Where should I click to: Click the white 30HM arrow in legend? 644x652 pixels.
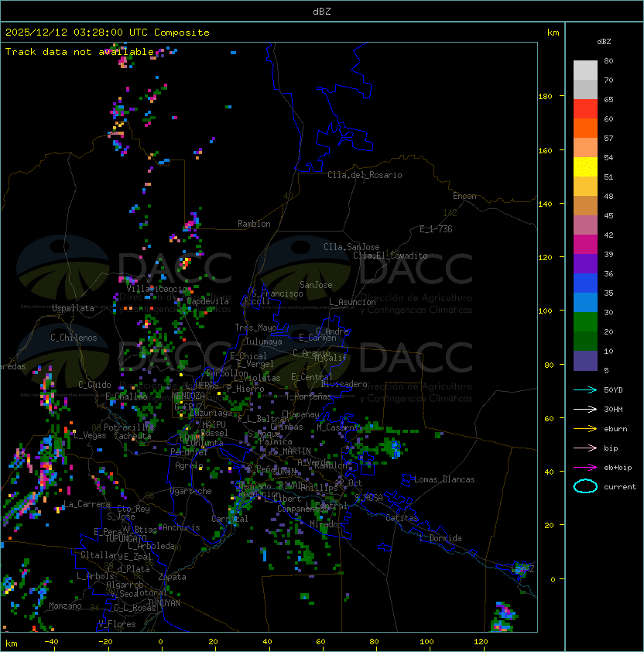tap(585, 410)
